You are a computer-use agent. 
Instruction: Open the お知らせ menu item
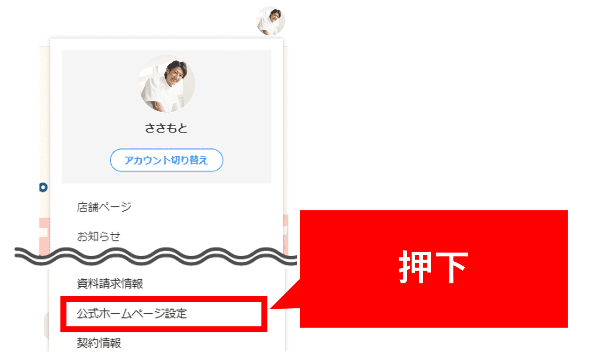tap(99, 237)
